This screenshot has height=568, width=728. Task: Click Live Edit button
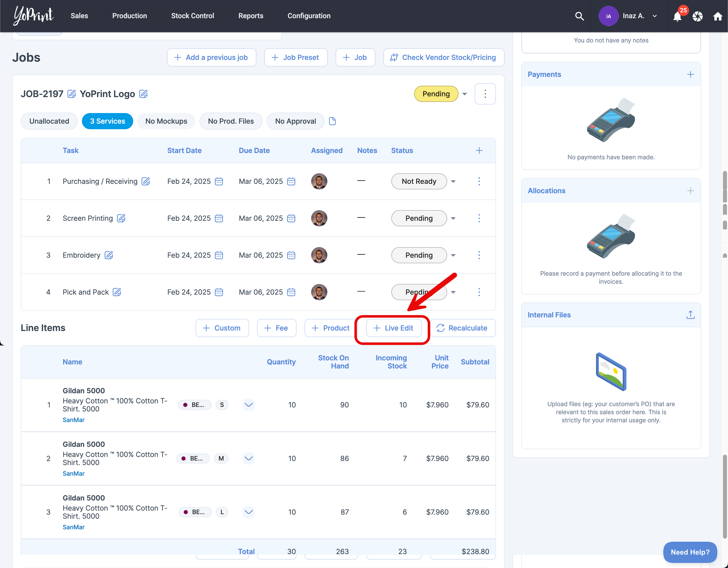click(x=394, y=328)
